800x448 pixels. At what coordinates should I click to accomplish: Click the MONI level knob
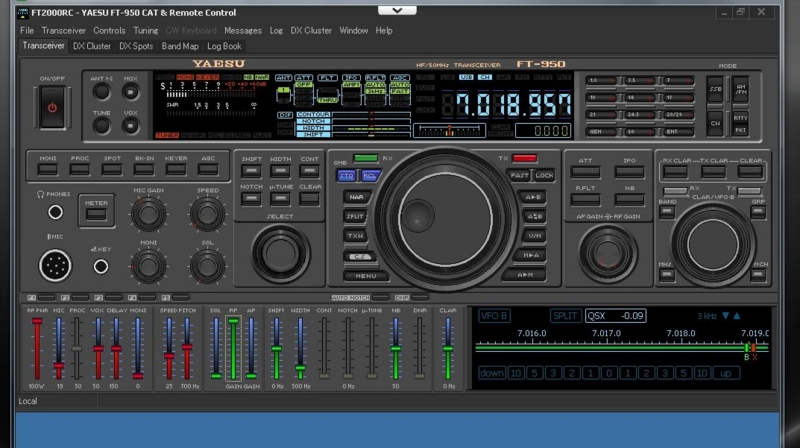point(148,265)
